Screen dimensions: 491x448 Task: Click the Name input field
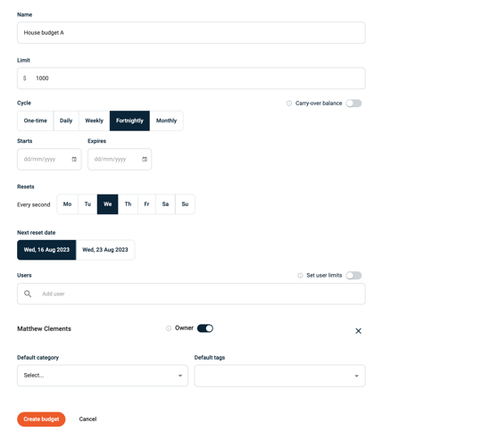tap(191, 32)
